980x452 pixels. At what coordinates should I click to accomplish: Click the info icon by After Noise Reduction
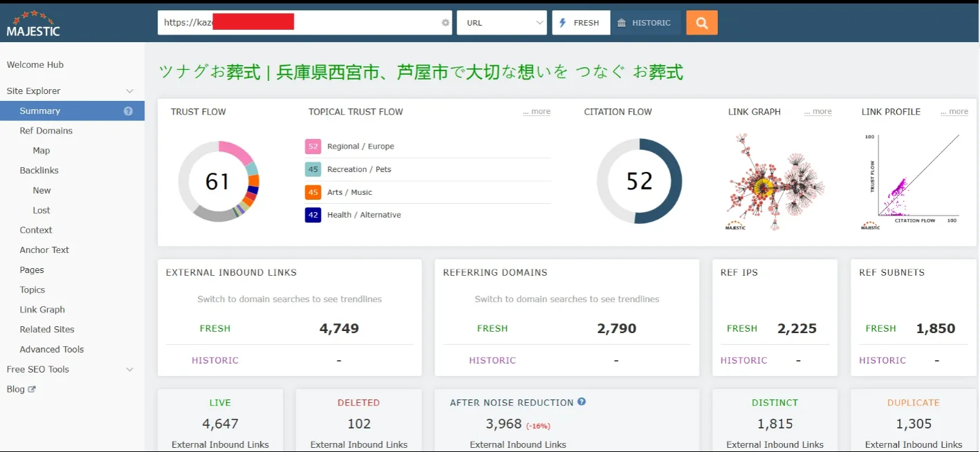tap(582, 402)
